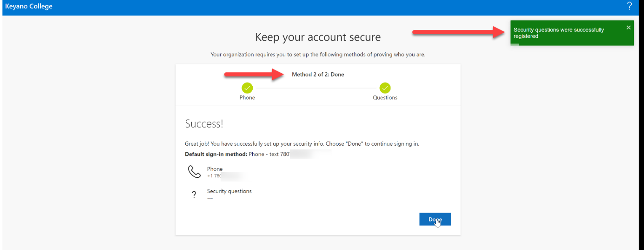644x250 pixels.
Task: Click the green success notification message
Action: (x=558, y=33)
